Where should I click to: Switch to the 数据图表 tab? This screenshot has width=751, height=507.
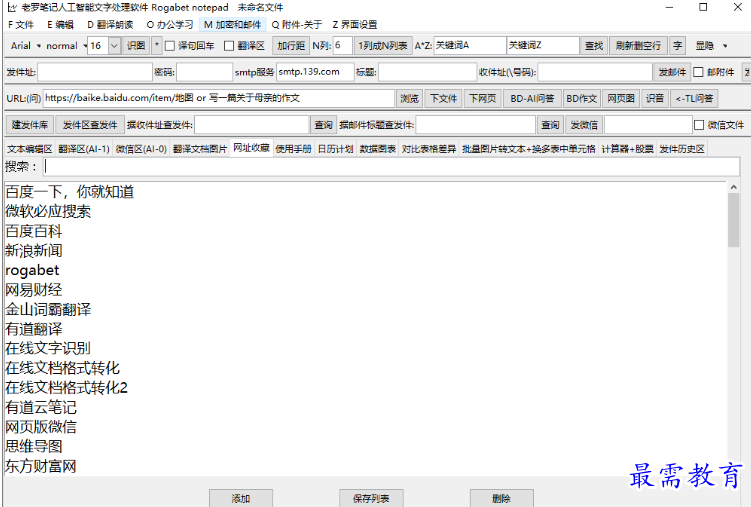point(378,149)
